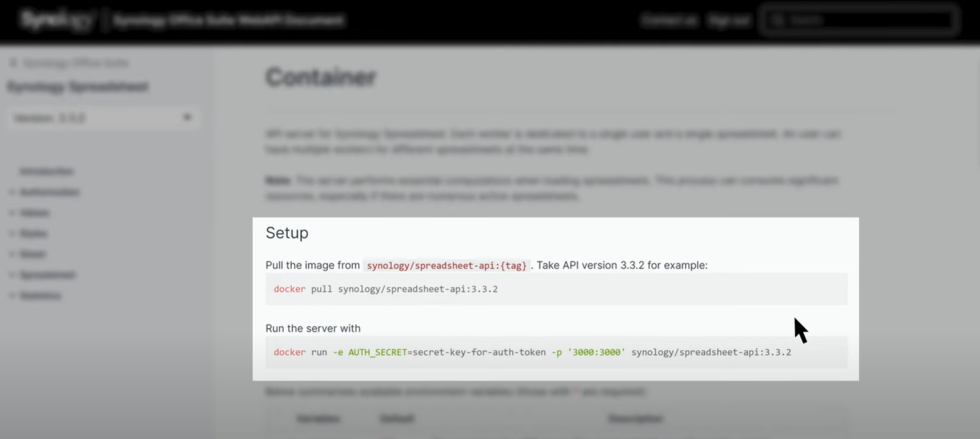Image resolution: width=980 pixels, height=439 pixels.
Task: Click the "Run the server with" text
Action: coord(313,329)
